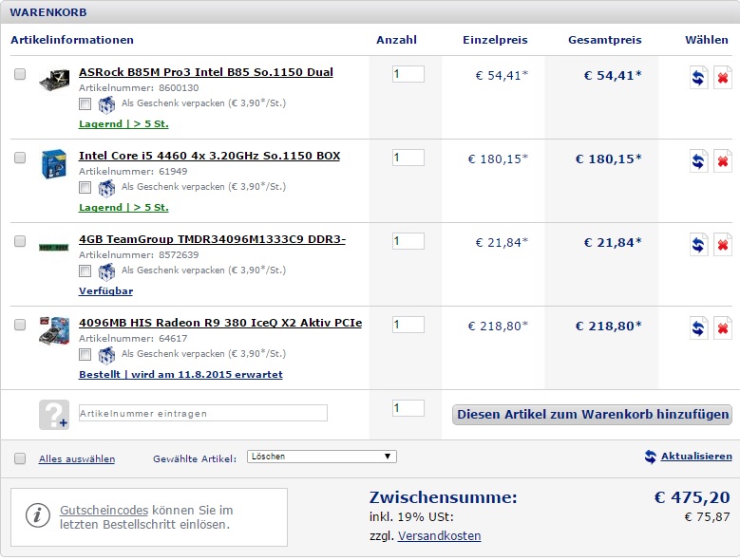Select the Intel Core i5 4460 row checkbox
Viewport: 740px width, 560px height.
tap(20, 158)
